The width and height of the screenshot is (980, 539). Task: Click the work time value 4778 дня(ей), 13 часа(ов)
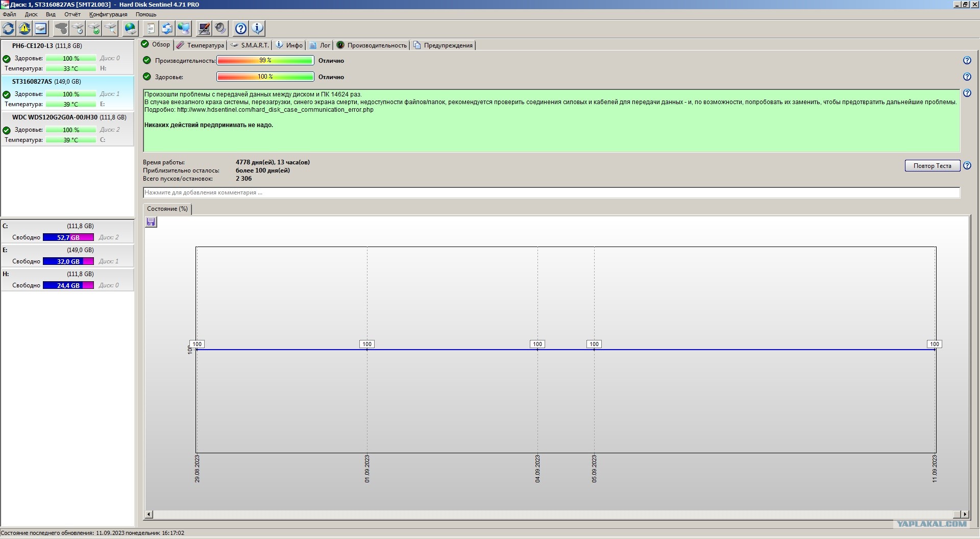(273, 162)
